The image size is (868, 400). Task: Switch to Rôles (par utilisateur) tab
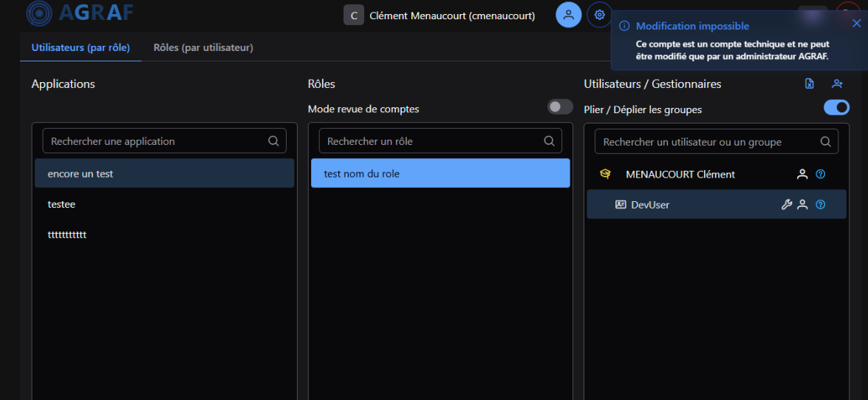[203, 47]
